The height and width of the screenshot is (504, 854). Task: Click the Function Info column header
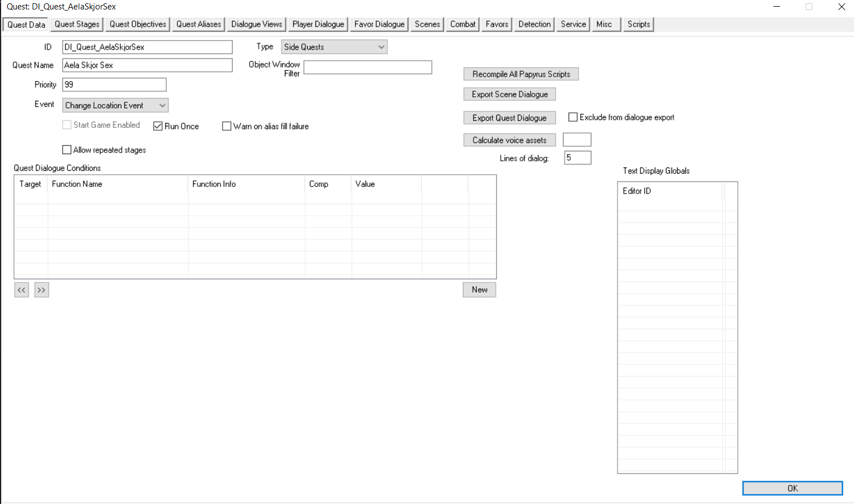pyautogui.click(x=246, y=184)
